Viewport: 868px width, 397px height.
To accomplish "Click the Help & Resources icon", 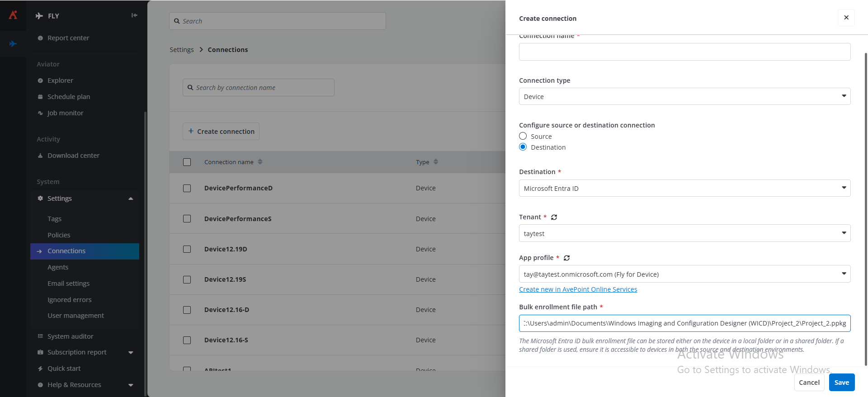I will click(x=40, y=385).
